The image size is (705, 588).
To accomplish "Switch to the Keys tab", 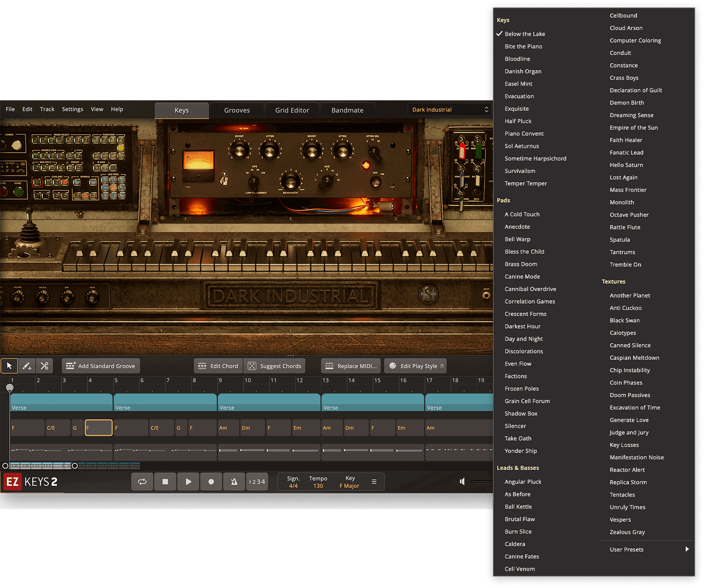I will tap(182, 110).
